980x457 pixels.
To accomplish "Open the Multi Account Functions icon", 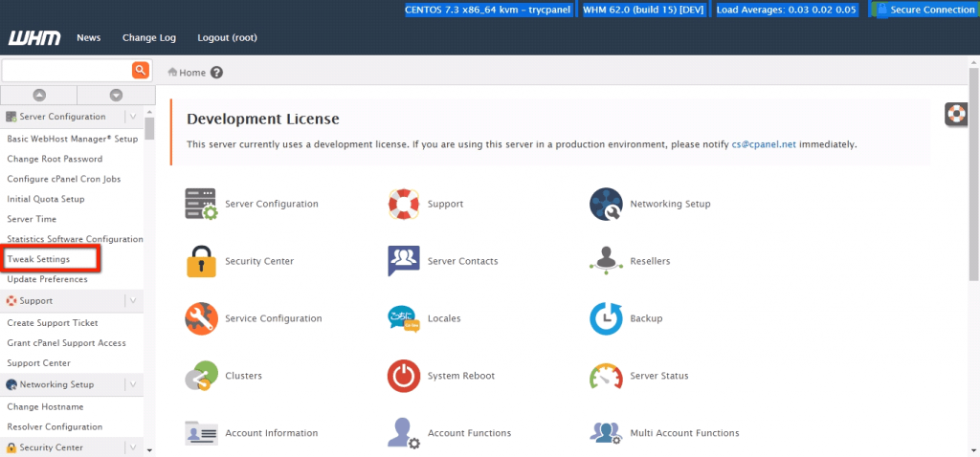I will point(606,433).
